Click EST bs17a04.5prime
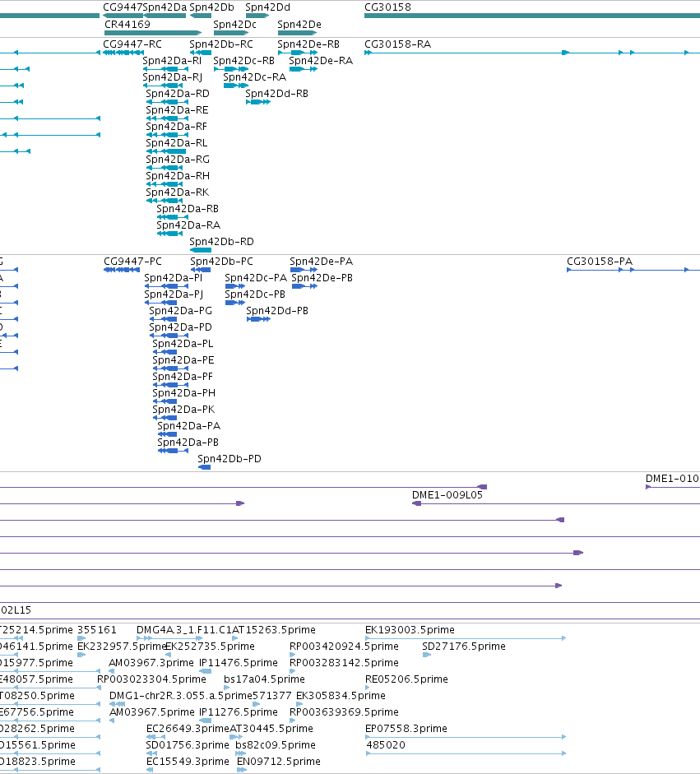Viewport: 700px width, 774px height. pos(264,679)
